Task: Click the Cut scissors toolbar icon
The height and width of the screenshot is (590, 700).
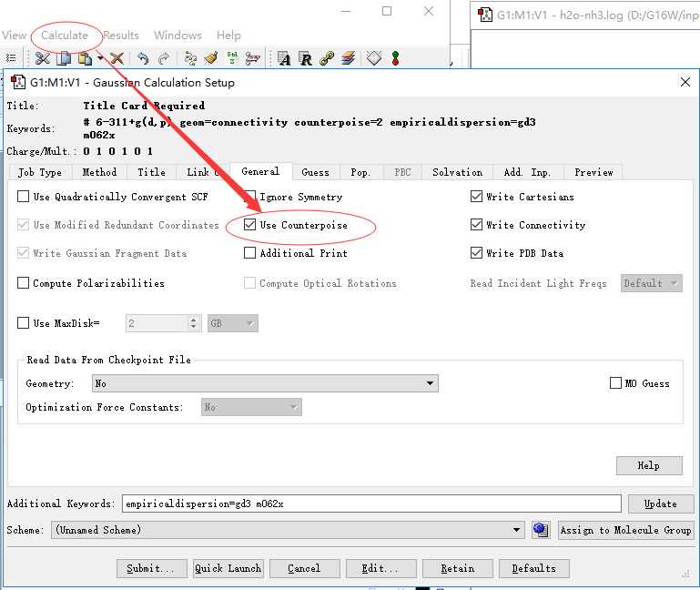Action: pyautogui.click(x=42, y=58)
